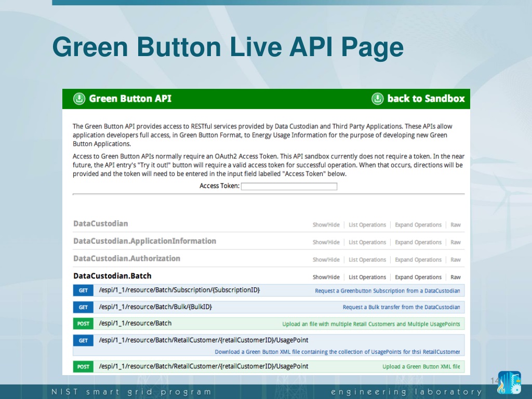Screen dimensions: 532x399
Task: Click the back to Sandbox download icon
Action: pos(378,99)
